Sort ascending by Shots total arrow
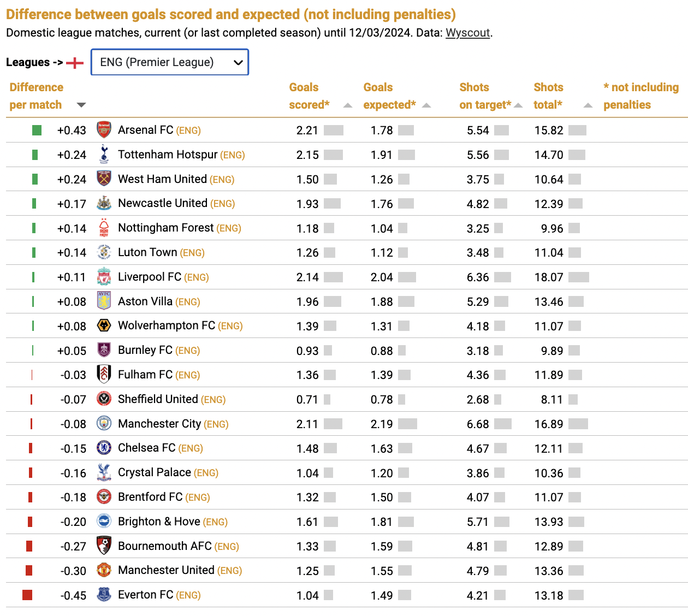The width and height of the screenshot is (688, 616). (588, 105)
